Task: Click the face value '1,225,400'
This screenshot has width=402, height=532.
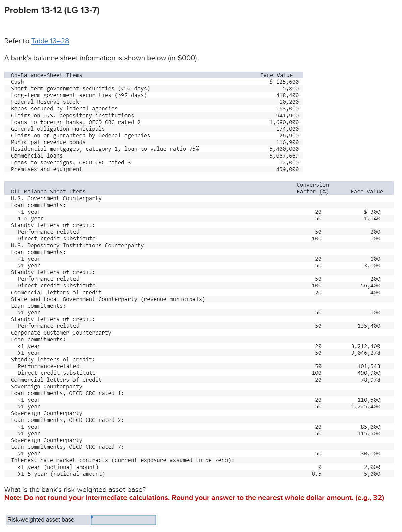Action: click(x=366, y=407)
